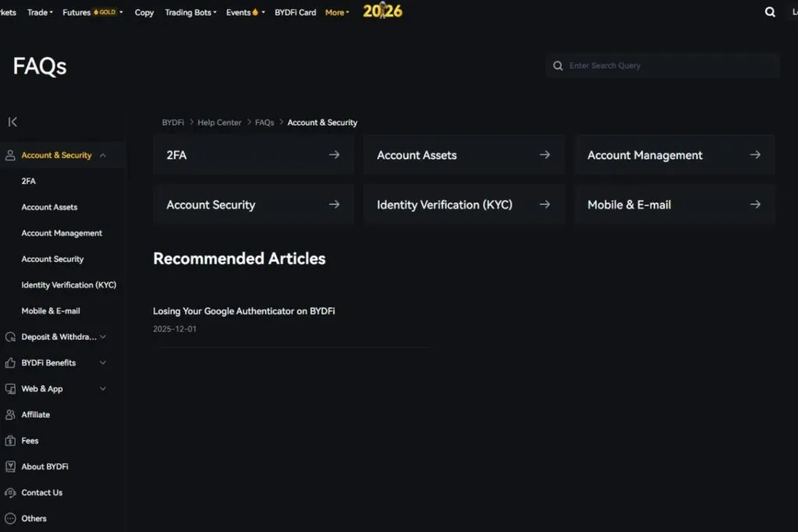
Task: Click the Contact Us headset icon
Action: click(x=10, y=492)
